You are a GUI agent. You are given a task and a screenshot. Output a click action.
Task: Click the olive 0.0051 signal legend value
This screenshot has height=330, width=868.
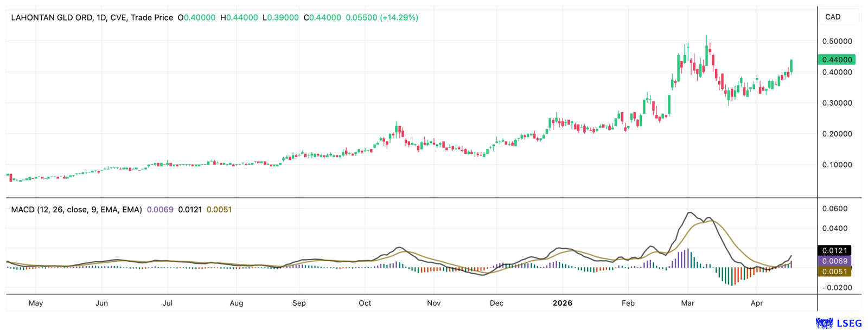219,209
